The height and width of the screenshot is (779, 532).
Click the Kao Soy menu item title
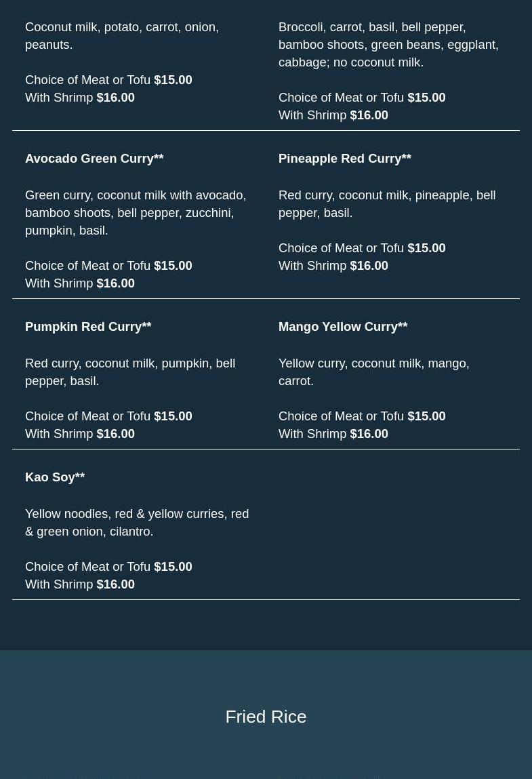(55, 477)
